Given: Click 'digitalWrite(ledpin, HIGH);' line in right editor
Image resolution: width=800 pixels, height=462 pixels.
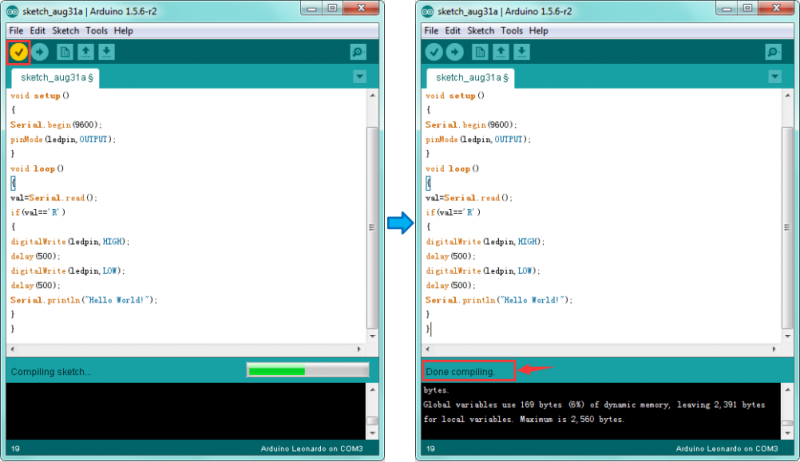Looking at the screenshot, I should [x=485, y=242].
